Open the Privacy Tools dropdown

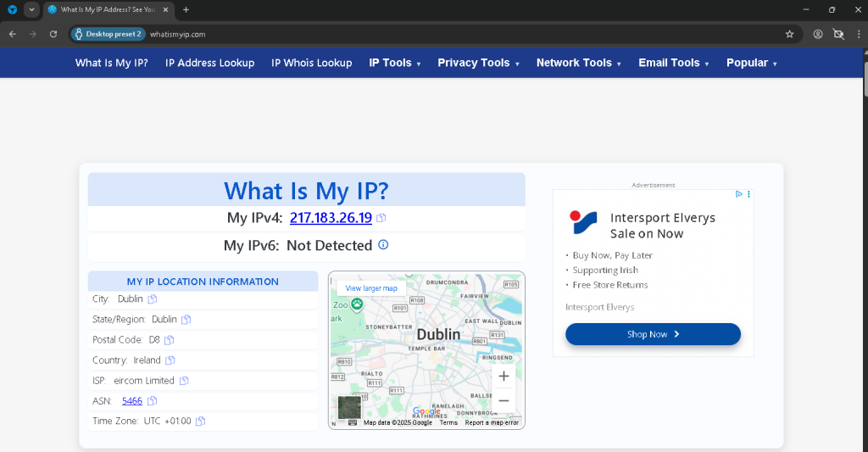tap(478, 63)
